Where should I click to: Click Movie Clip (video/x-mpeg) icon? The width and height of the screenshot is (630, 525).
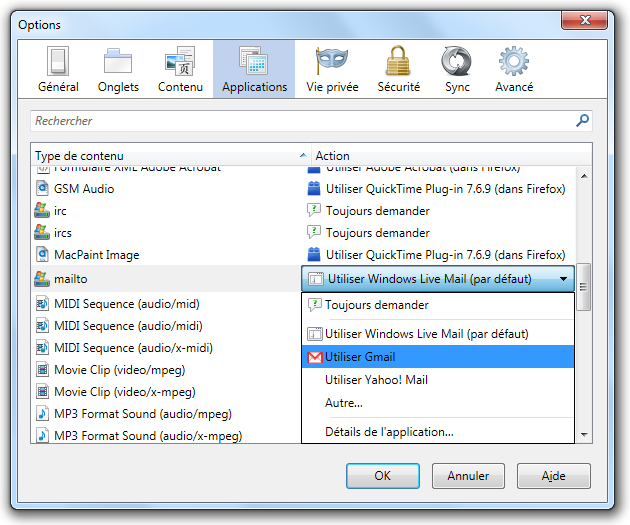click(x=42, y=391)
